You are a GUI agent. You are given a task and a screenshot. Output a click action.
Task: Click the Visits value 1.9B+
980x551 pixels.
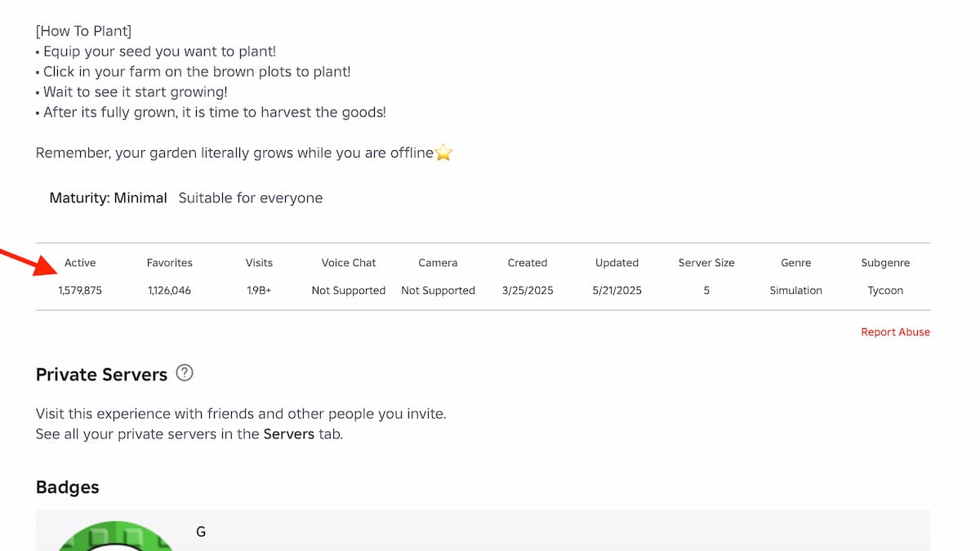click(x=259, y=291)
